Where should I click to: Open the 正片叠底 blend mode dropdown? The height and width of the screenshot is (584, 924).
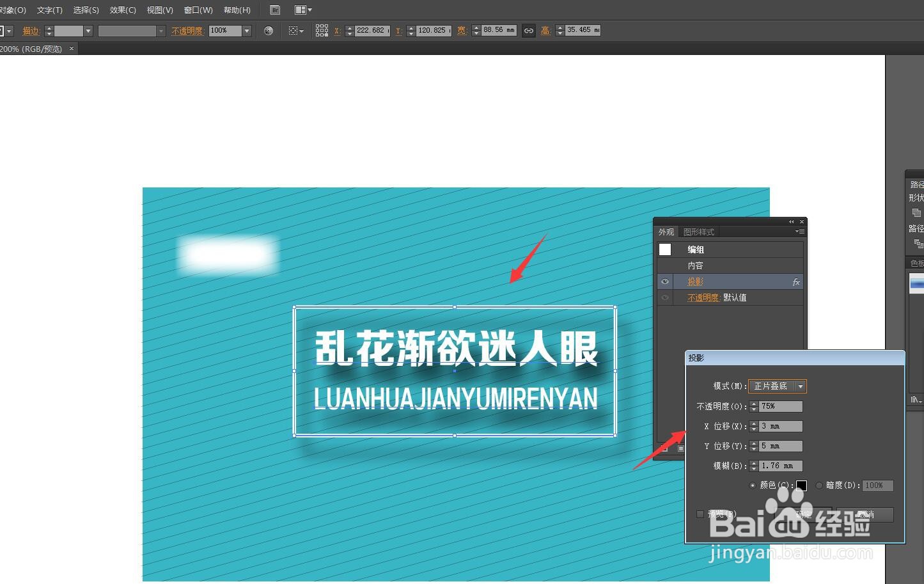[x=800, y=386]
